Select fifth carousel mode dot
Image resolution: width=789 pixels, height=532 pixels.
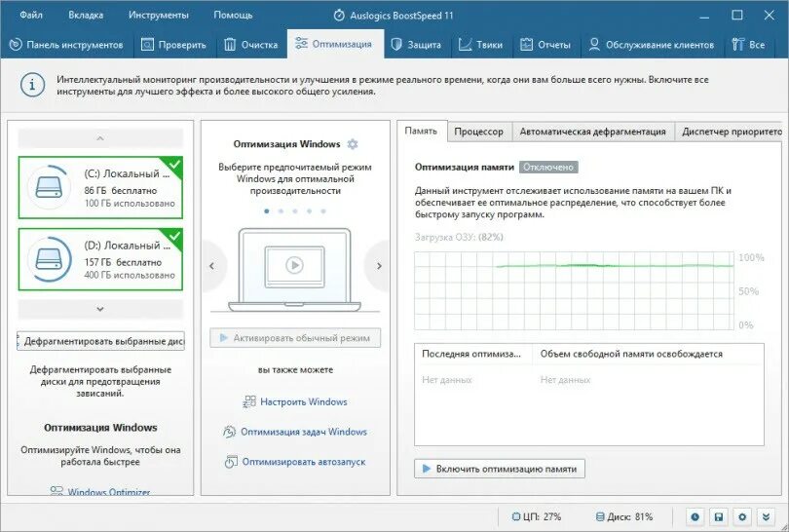[x=323, y=211]
